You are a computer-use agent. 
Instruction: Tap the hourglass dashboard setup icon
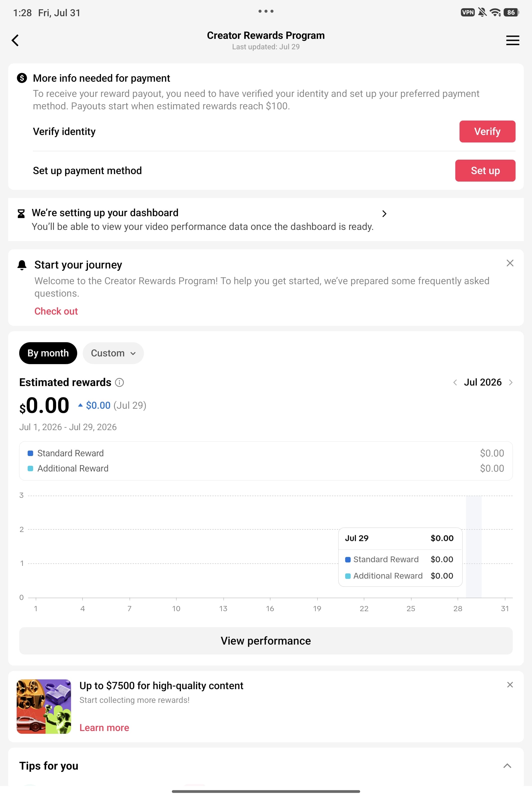point(21,214)
